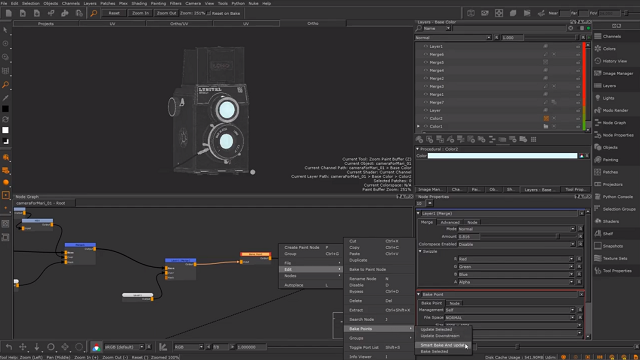The width and height of the screenshot is (640, 360).
Task: Open the Patches palette
Action: [610, 172]
